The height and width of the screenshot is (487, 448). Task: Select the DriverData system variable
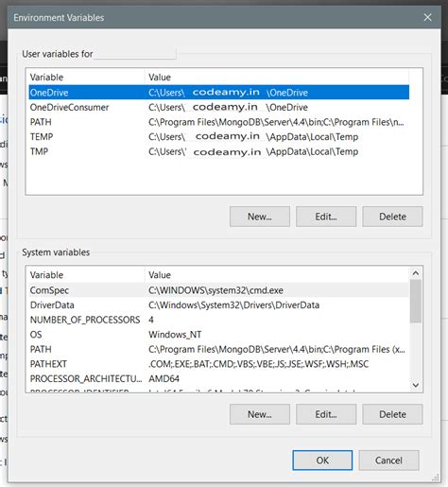click(x=219, y=304)
